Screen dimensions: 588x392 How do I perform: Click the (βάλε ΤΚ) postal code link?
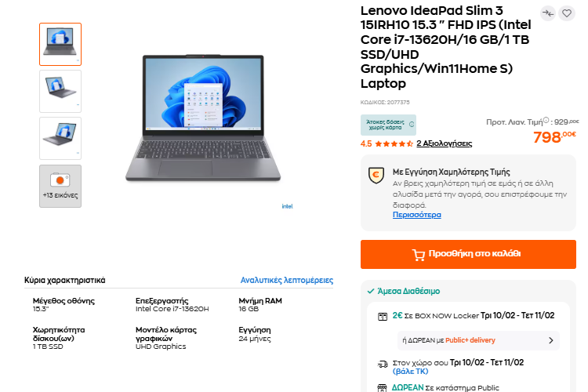[410, 372]
